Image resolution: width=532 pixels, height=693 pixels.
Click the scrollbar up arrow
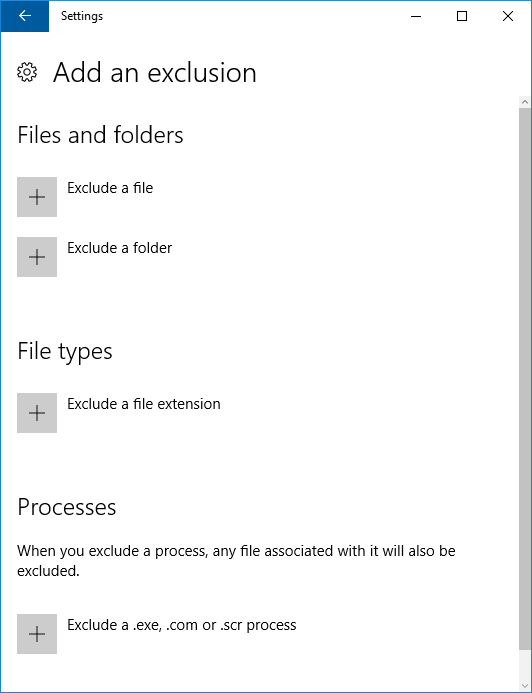pyautogui.click(x=525, y=102)
